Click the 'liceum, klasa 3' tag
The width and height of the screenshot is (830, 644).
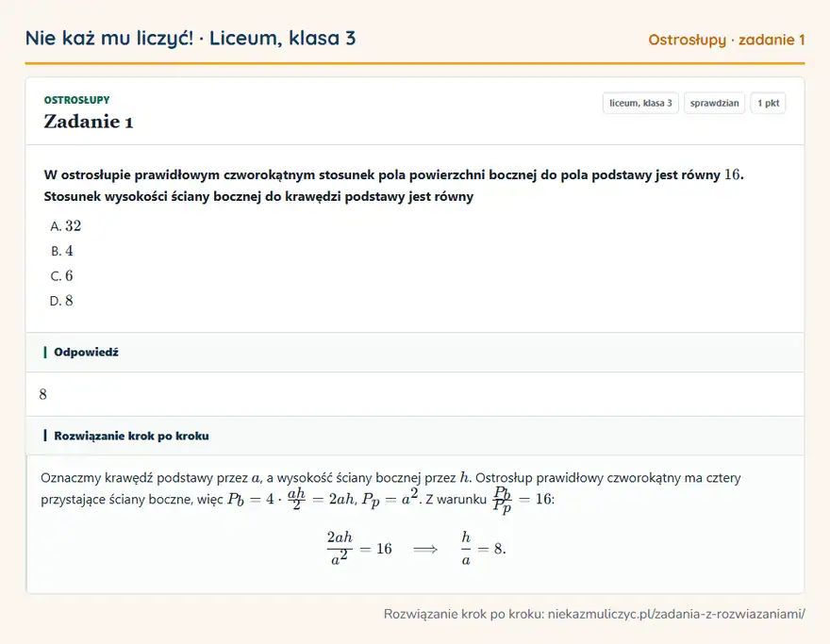(640, 103)
